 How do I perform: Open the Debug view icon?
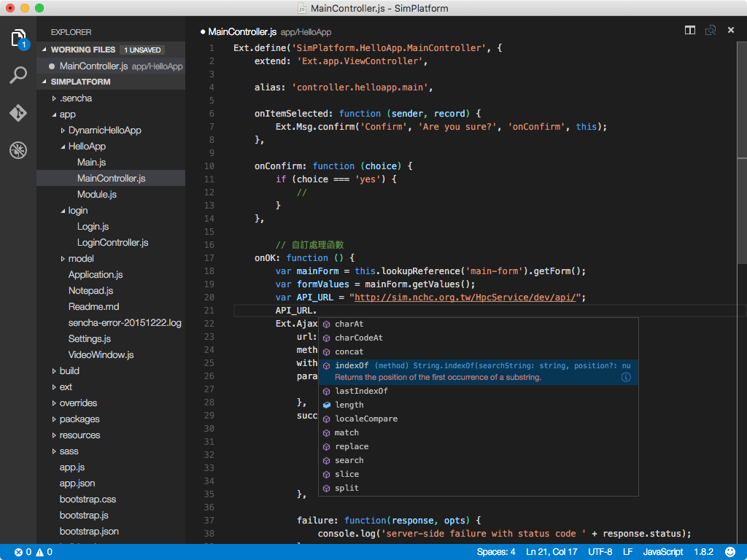point(18,150)
